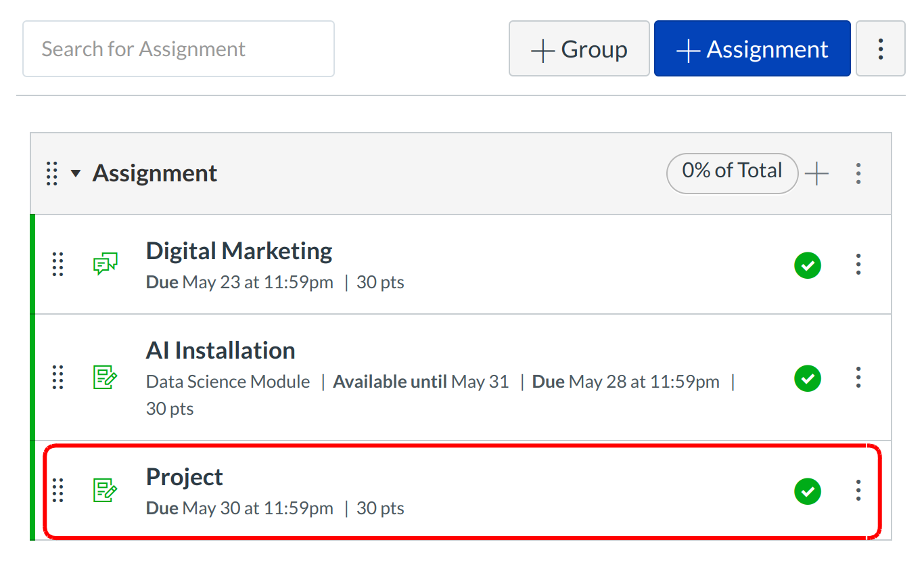Toggle the Project published checkmark
Viewport: 924px width, 563px height.
click(808, 491)
